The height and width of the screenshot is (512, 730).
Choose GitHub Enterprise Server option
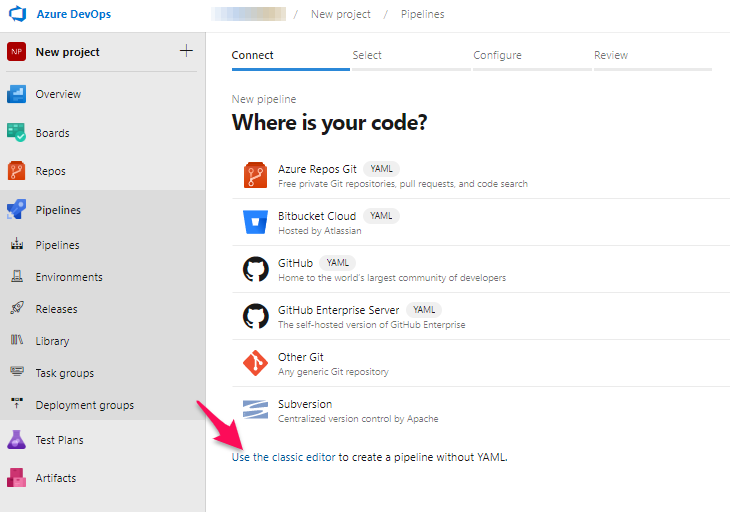click(338, 310)
